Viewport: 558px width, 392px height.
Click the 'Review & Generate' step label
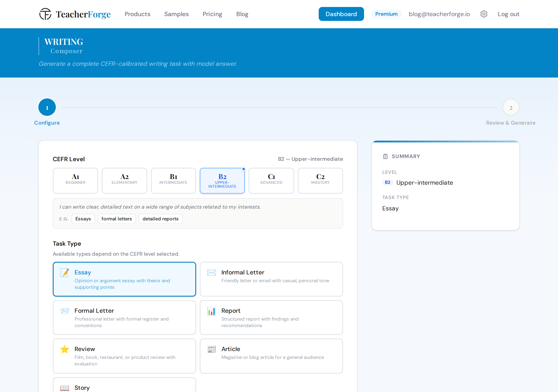[x=511, y=123]
